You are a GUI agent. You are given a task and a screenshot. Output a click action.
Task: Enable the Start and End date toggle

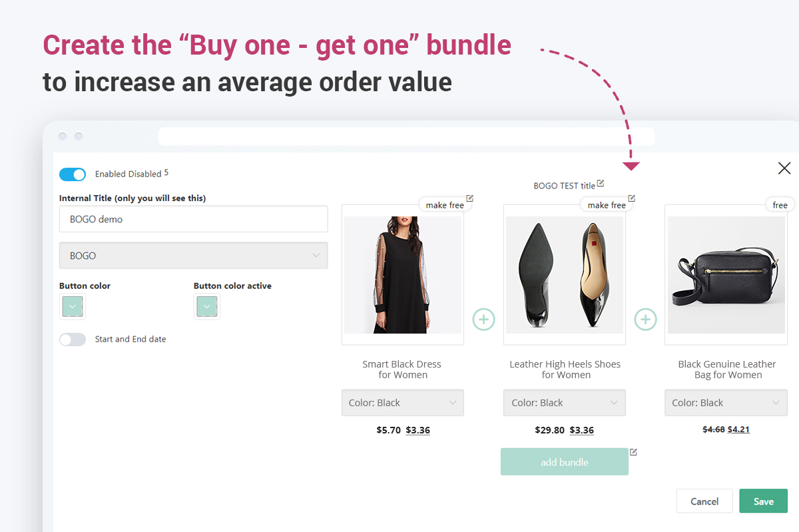pos(73,340)
